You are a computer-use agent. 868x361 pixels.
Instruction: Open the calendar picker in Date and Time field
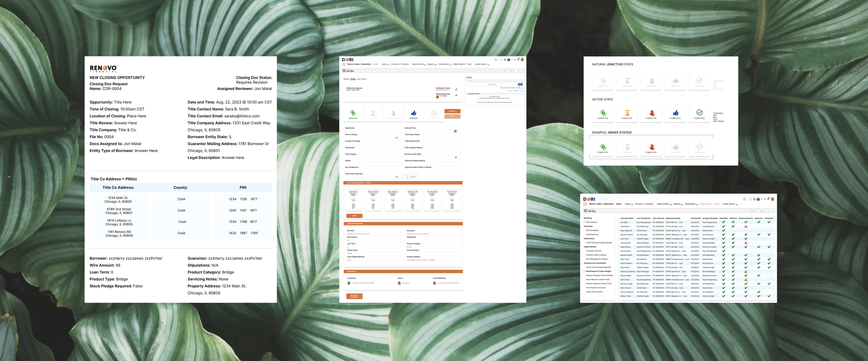coord(455,131)
